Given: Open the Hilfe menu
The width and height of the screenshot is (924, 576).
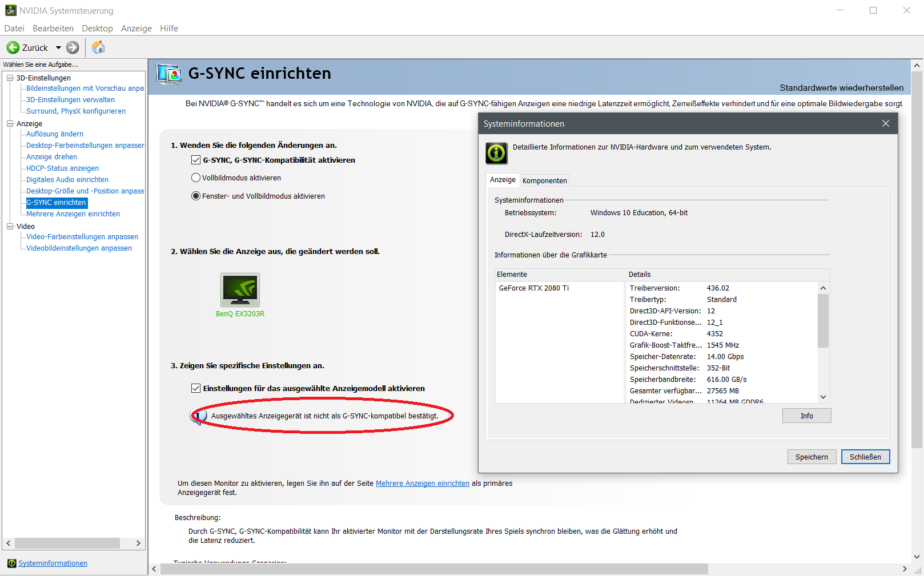Looking at the screenshot, I should pyautogui.click(x=169, y=29).
